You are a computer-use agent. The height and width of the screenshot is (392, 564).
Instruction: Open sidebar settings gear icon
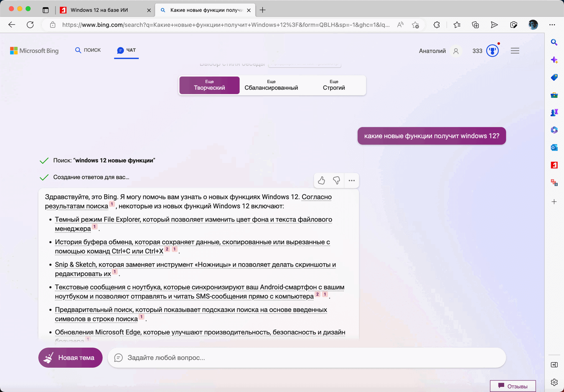[554, 382]
